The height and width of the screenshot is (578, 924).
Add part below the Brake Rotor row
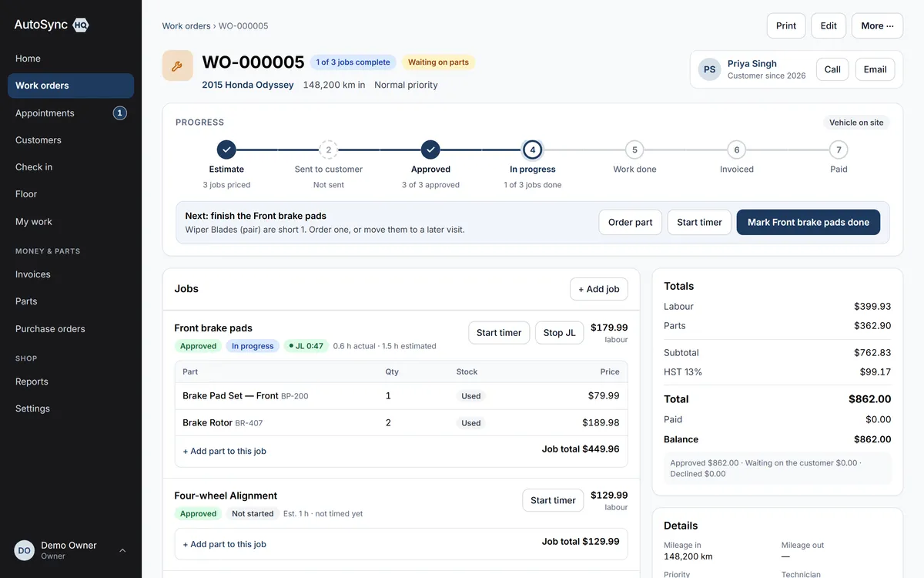(x=224, y=451)
